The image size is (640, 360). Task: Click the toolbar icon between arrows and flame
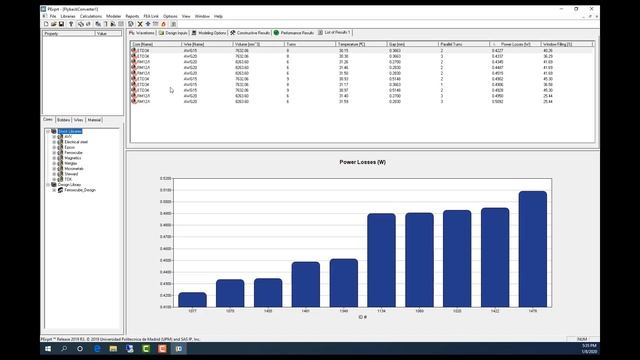coord(156,24)
